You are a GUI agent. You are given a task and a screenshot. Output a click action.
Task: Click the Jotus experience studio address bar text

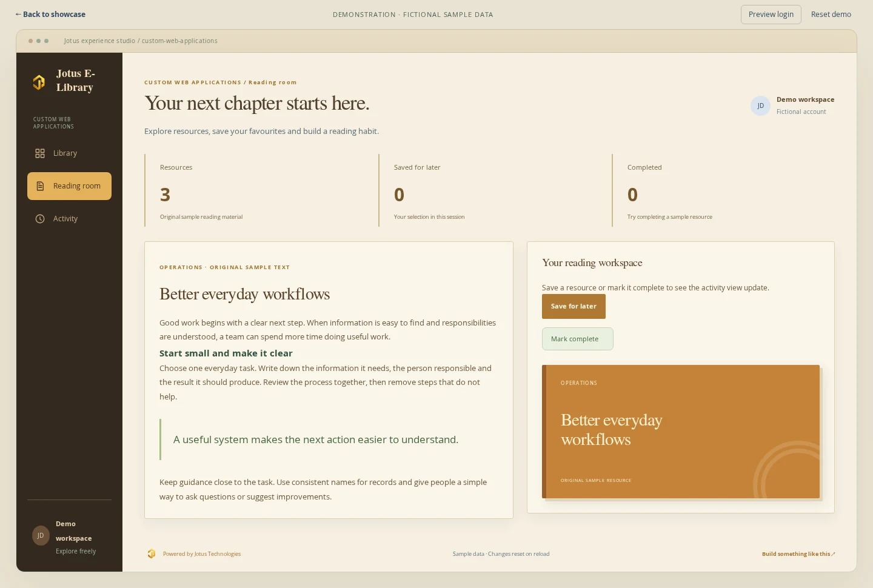pos(141,41)
